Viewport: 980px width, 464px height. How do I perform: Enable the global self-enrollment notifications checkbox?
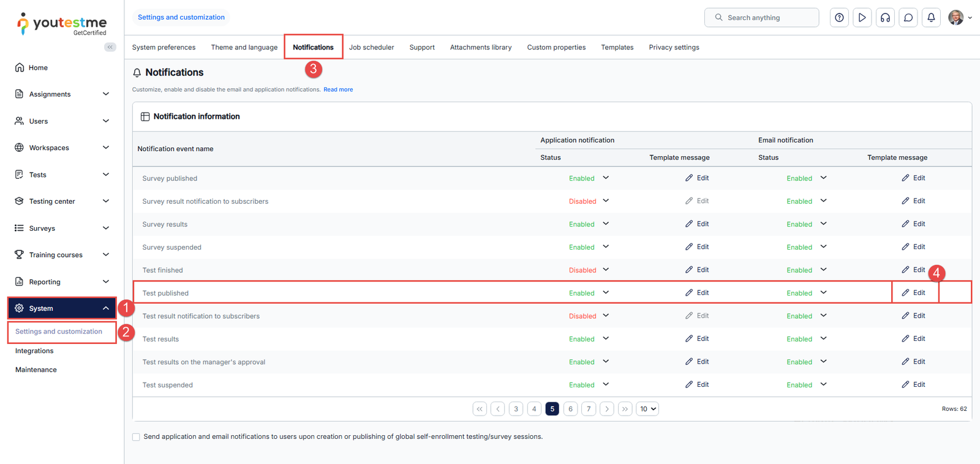(x=136, y=437)
